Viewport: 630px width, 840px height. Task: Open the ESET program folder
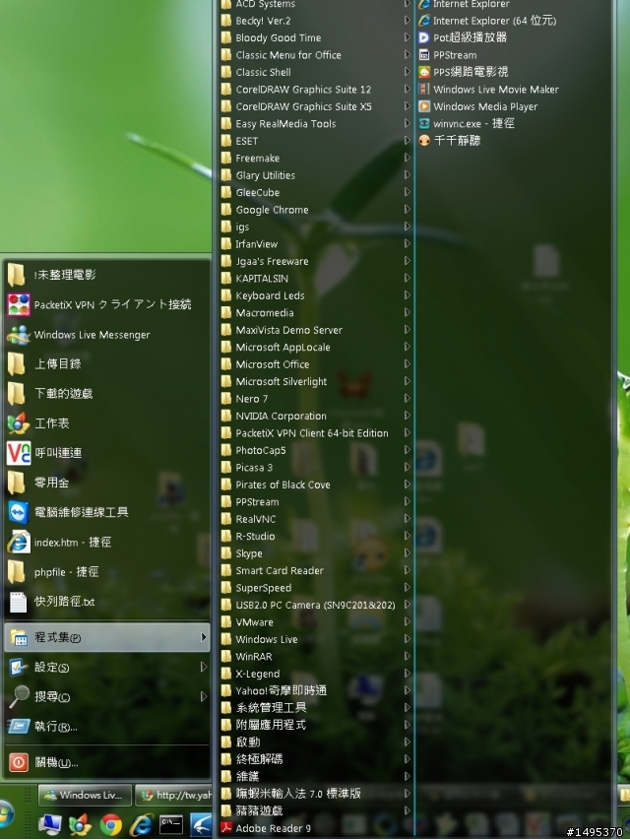(x=316, y=141)
